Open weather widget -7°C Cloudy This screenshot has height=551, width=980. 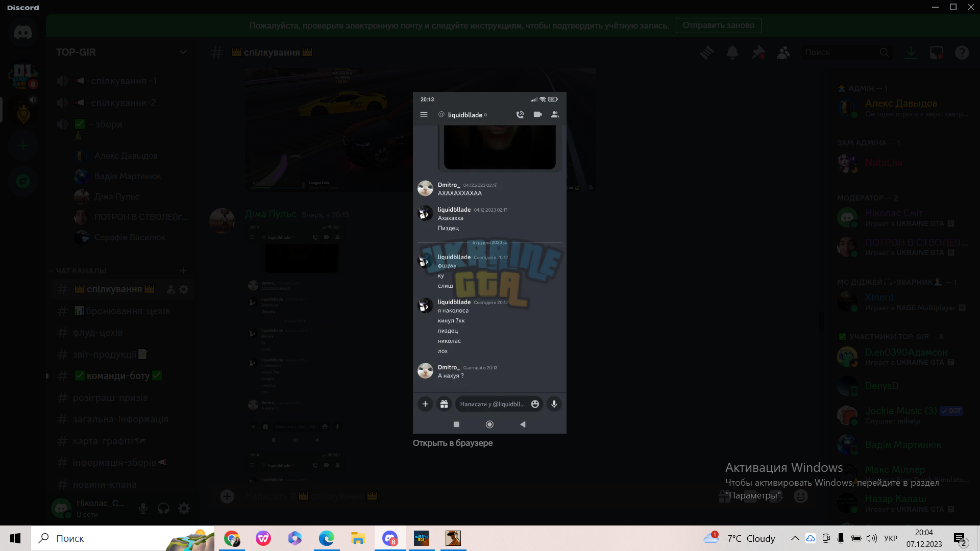pyautogui.click(x=740, y=538)
